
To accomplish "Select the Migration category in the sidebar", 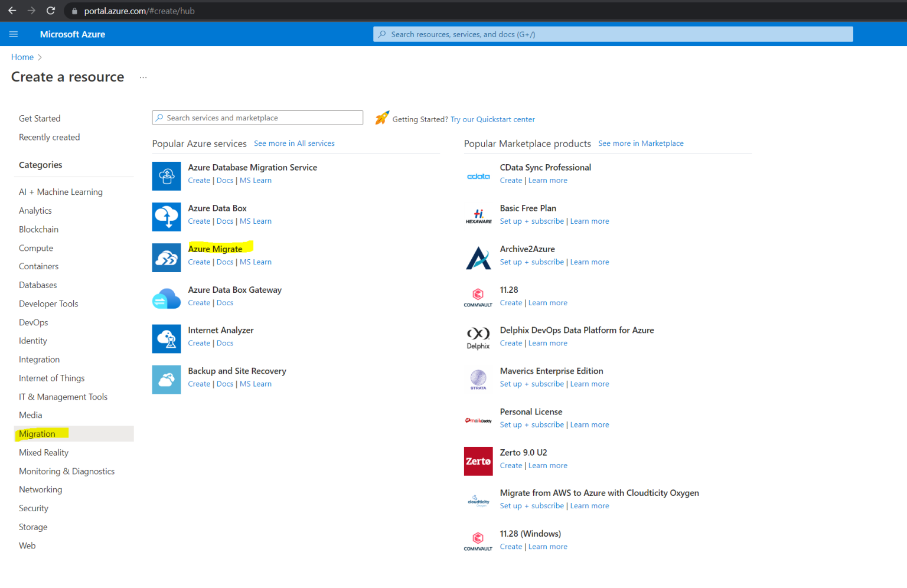I will [38, 433].
